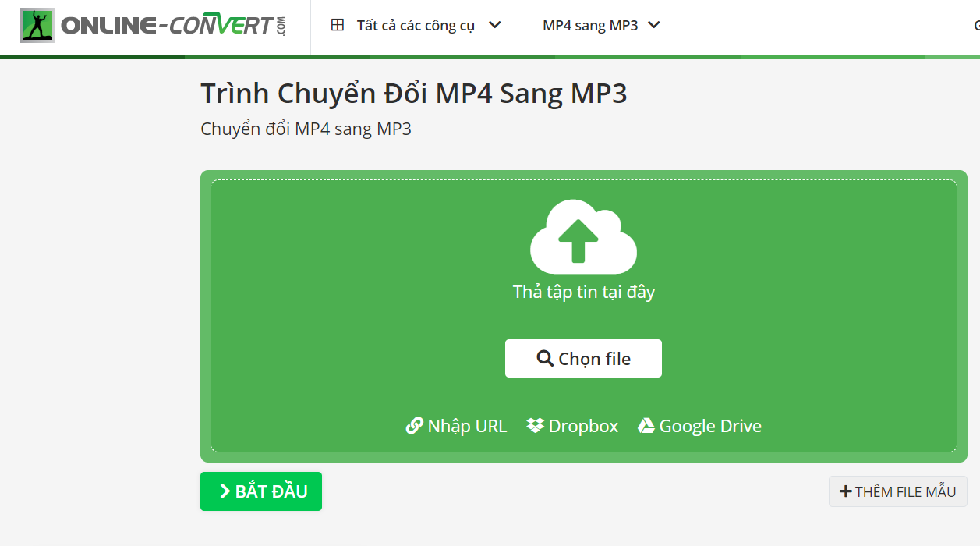This screenshot has height=546, width=980.
Task: Expand the MP4 sang MP3 chevron
Action: (x=654, y=25)
